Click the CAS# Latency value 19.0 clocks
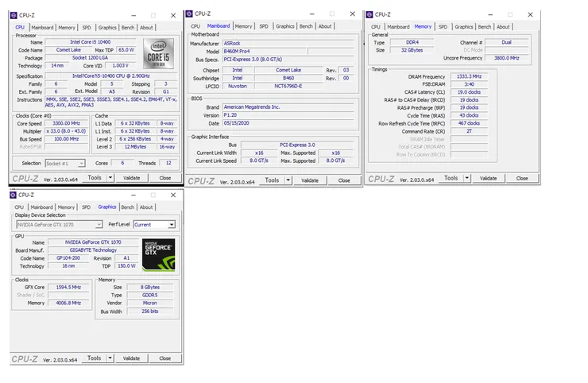 click(x=469, y=92)
